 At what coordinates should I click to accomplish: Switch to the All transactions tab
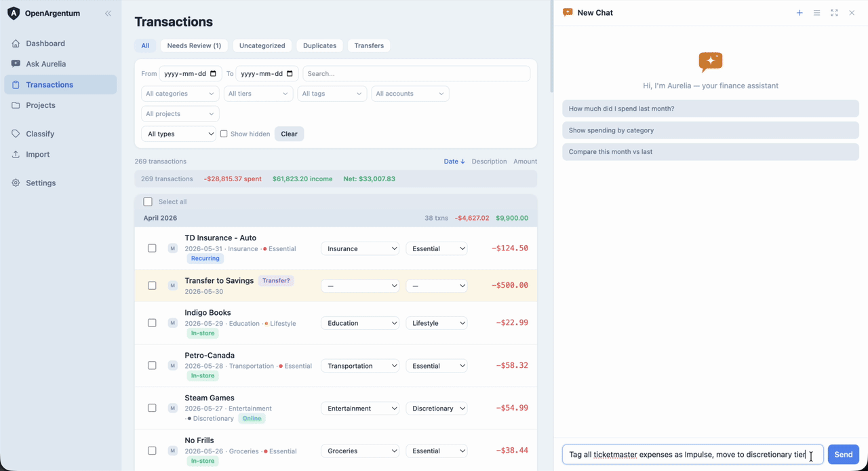point(145,45)
